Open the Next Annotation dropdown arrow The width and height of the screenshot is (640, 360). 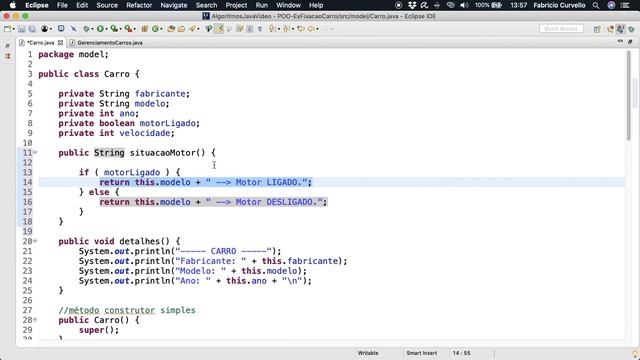(x=278, y=29)
